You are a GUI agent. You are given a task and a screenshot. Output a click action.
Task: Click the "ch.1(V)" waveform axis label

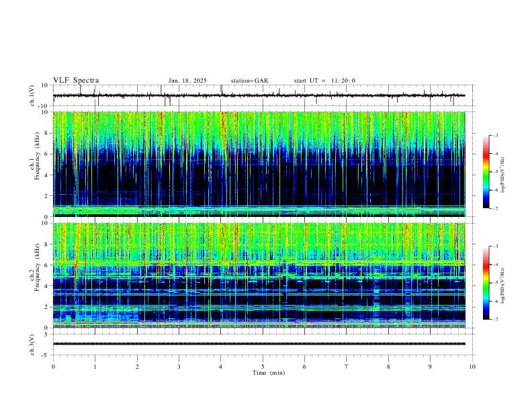coord(32,95)
